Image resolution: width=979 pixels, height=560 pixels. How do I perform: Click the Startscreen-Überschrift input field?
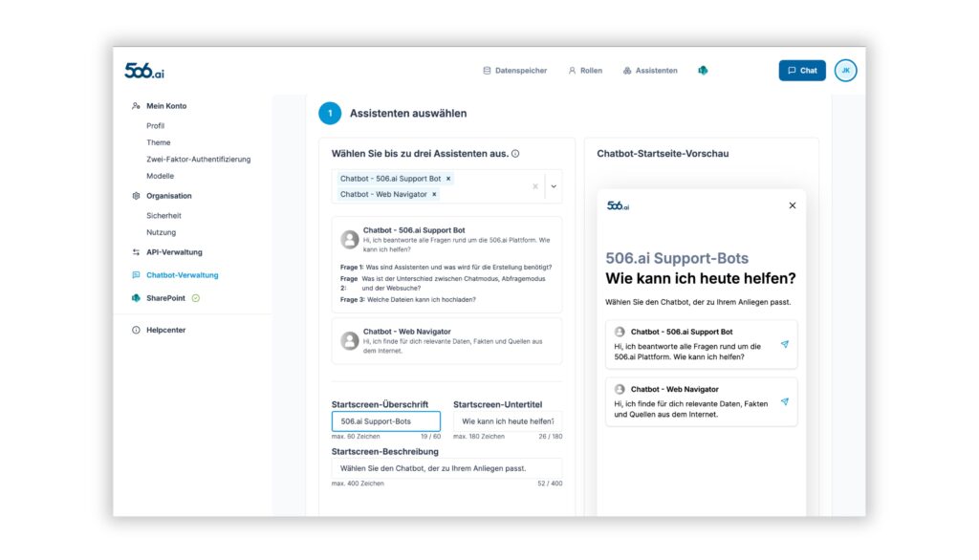385,421
